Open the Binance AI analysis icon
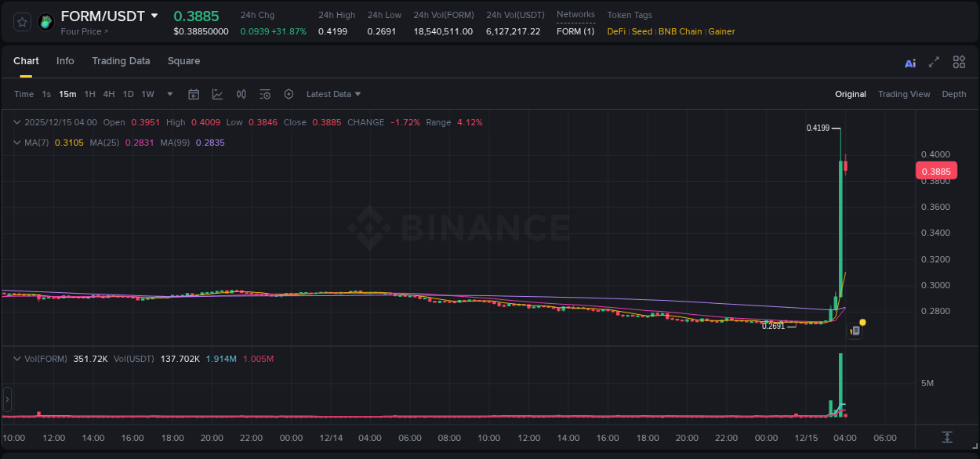Image resolution: width=980 pixels, height=459 pixels. (909, 61)
